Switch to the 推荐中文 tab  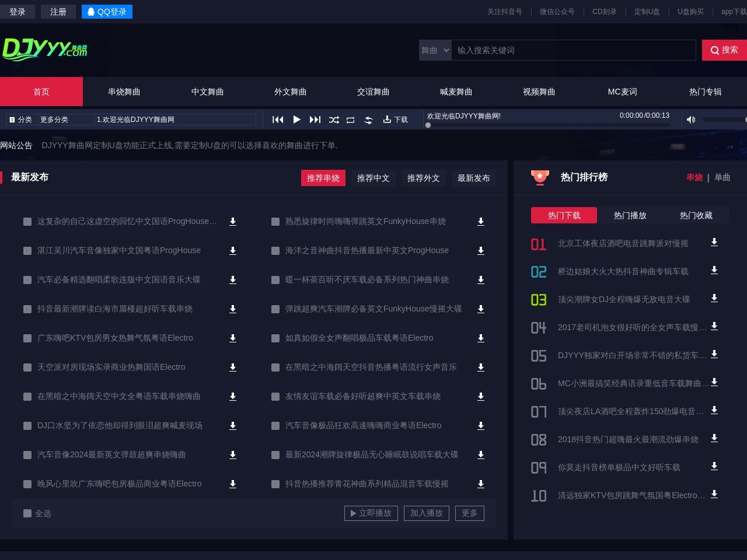pos(373,178)
